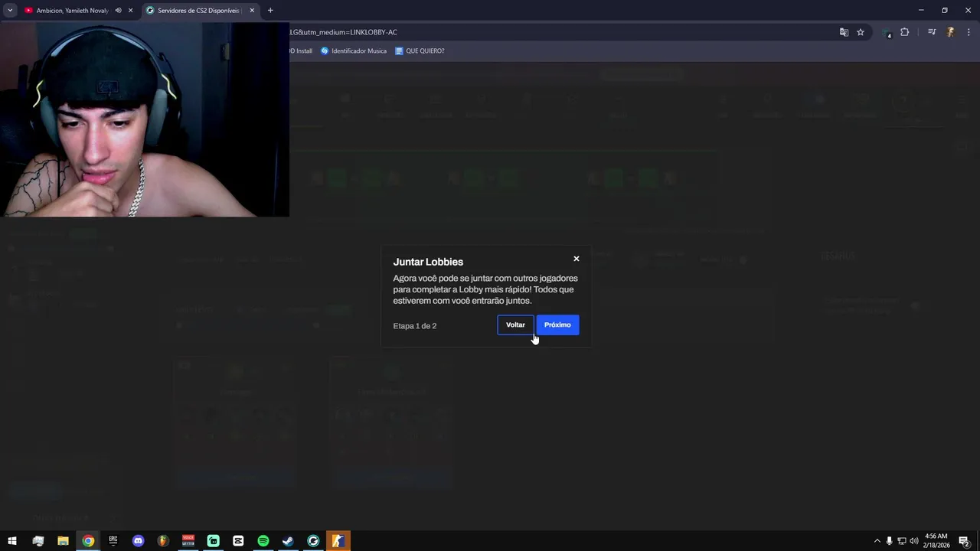
Task: Click the 'Etapa 1 de 2' text
Action: [415, 326]
